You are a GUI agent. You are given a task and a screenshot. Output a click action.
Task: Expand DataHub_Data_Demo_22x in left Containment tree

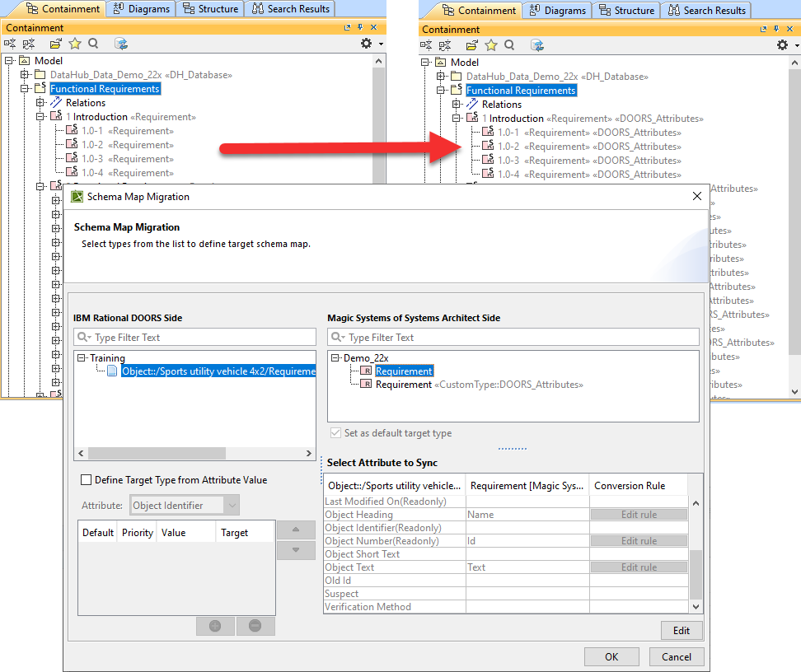[x=24, y=75]
